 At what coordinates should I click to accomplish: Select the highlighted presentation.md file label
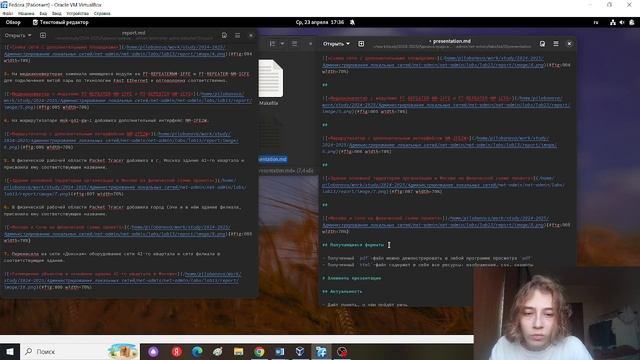tap(273, 159)
